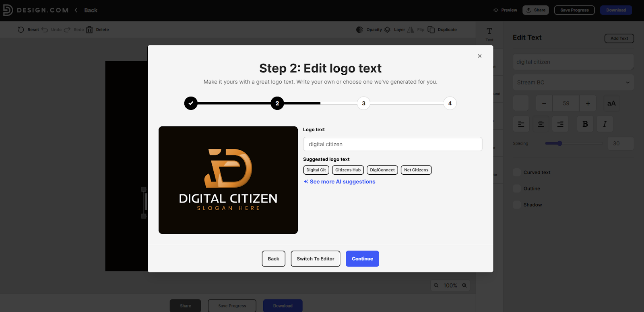Click the top bar Download button
Screen dimensions: 644x312
tap(616, 10)
